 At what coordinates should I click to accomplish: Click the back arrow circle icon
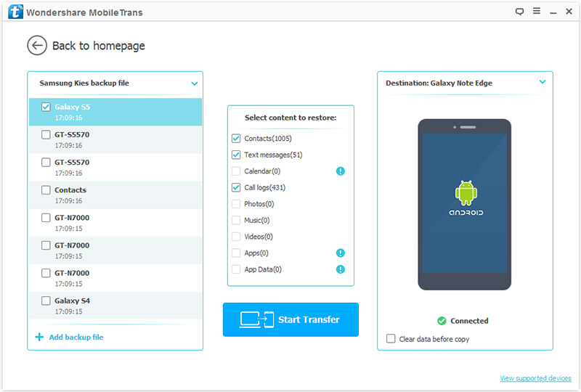pos(37,46)
